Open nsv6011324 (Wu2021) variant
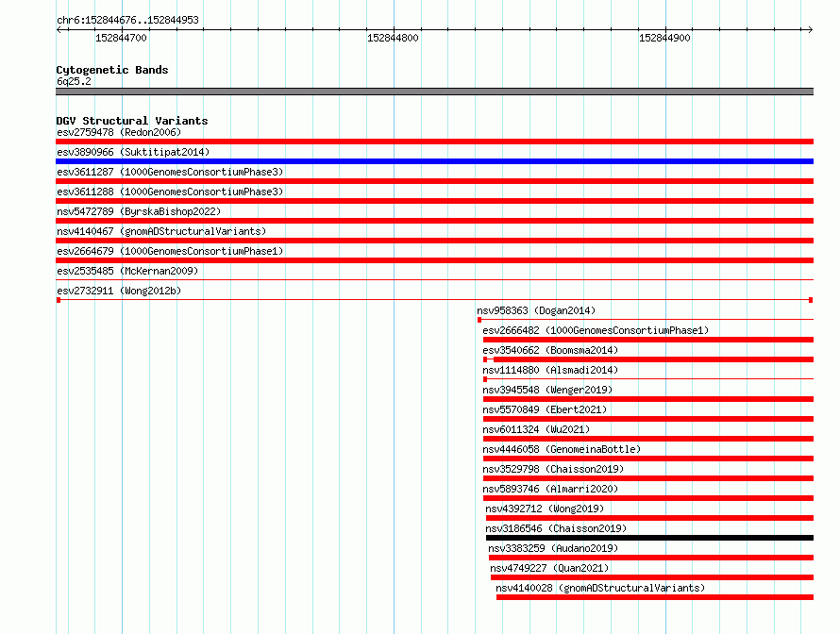Image resolution: width=840 pixels, height=634 pixels. pyautogui.click(x=536, y=429)
